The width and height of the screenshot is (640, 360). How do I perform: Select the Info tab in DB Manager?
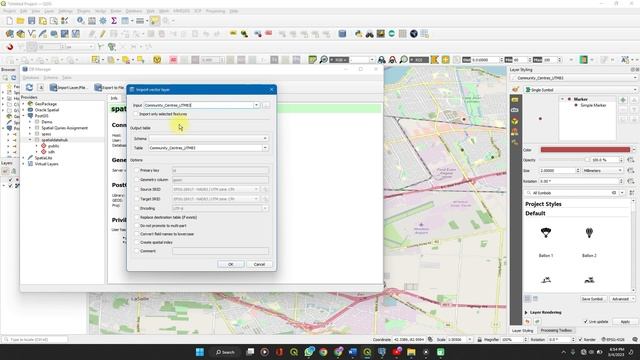coord(114,98)
